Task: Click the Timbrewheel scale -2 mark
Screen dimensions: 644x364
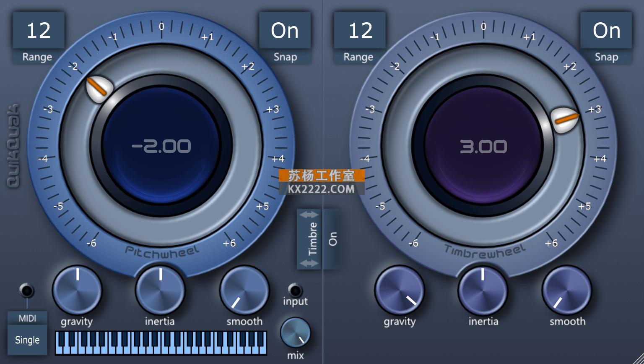Action: [395, 66]
